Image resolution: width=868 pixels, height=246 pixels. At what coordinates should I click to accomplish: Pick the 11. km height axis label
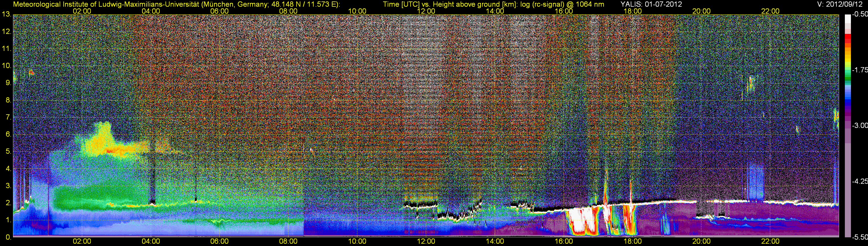pyautogui.click(x=7, y=49)
